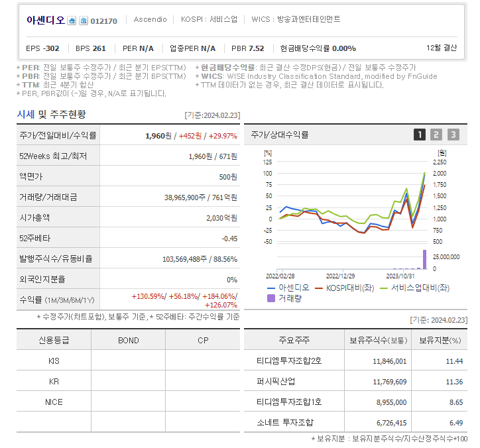This screenshot has height=448, width=480.
Task: Select shareholder 티디엠투자조합2호
Action: click(x=289, y=361)
